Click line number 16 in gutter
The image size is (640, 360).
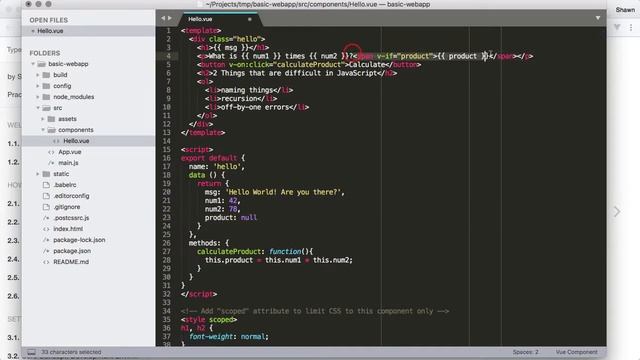point(167,158)
